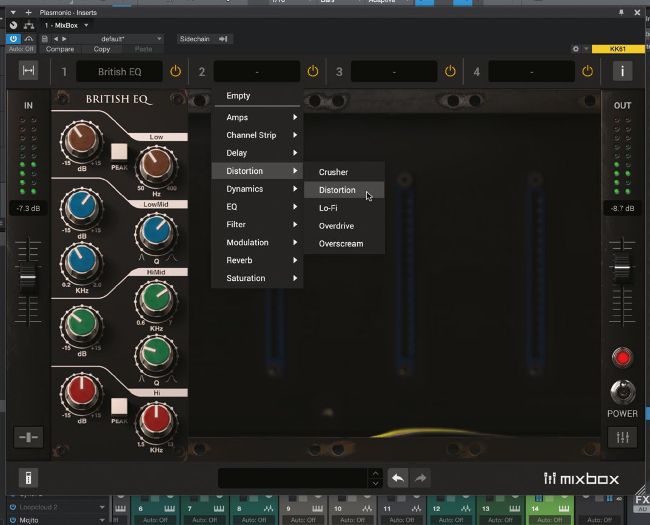Click the round icon below the title bar menu arrow
Screen dimensions: 650x525
pos(14,25)
